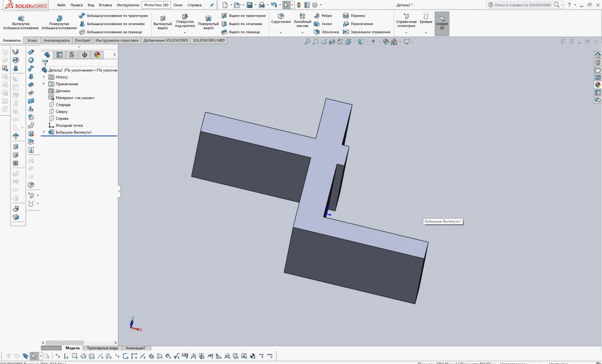Select the Спереди plane in tree
The image size is (602, 364).
63,104
